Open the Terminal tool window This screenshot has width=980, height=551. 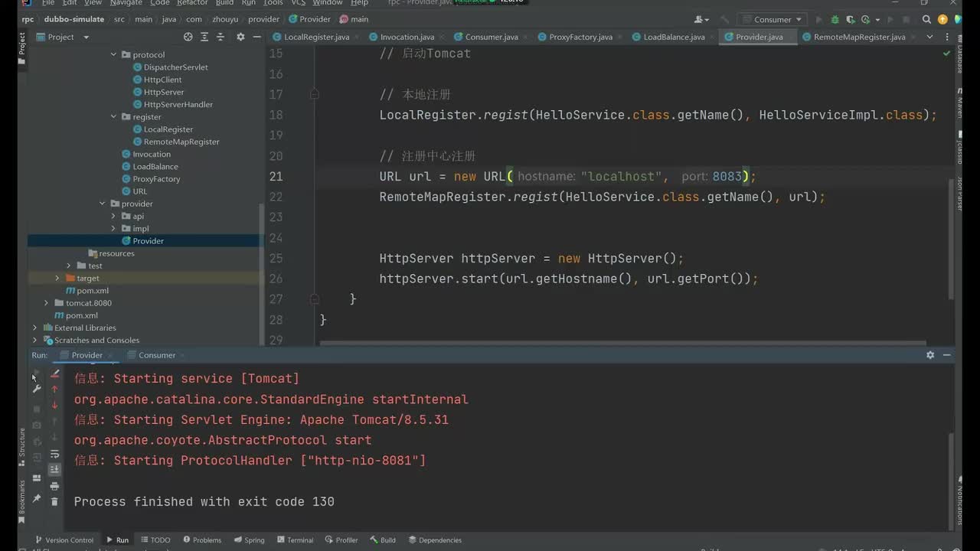coord(295,540)
